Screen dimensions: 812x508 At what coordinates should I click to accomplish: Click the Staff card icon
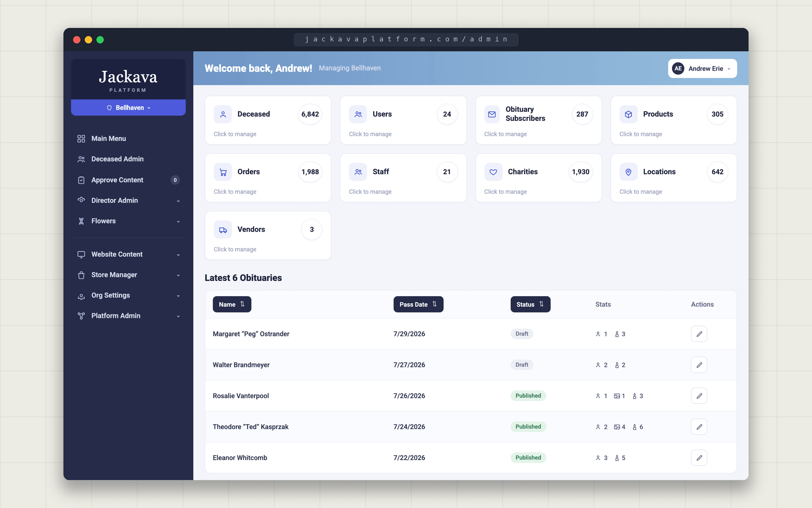point(358,172)
